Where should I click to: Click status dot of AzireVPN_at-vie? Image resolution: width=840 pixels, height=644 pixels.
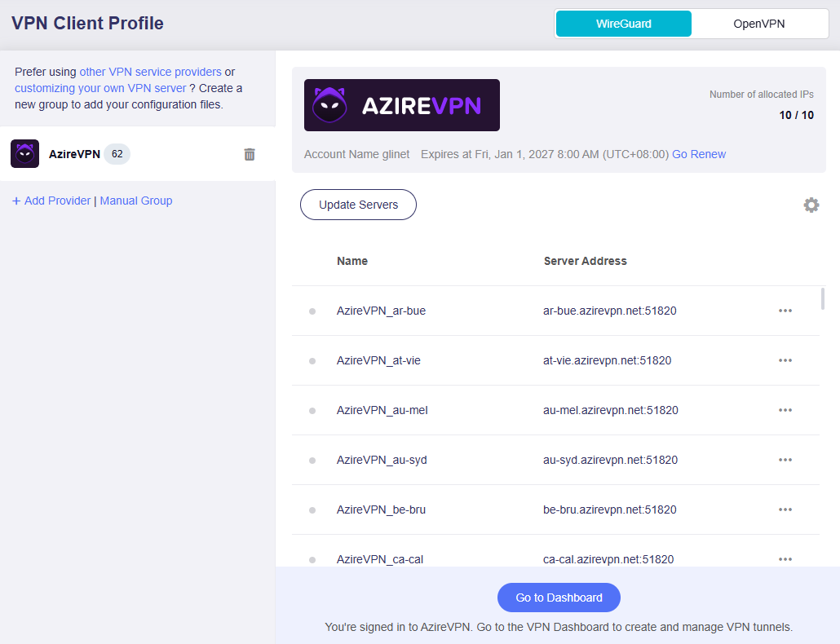[312, 361]
